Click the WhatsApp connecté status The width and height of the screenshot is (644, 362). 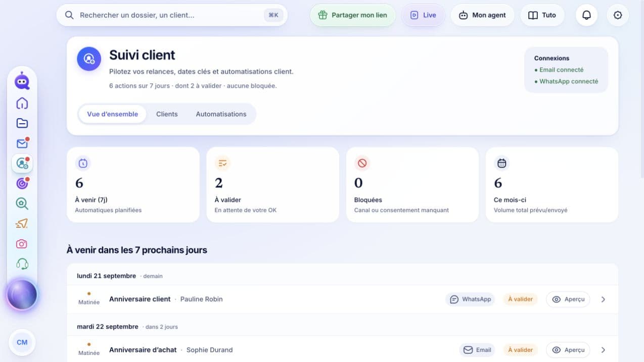566,81
